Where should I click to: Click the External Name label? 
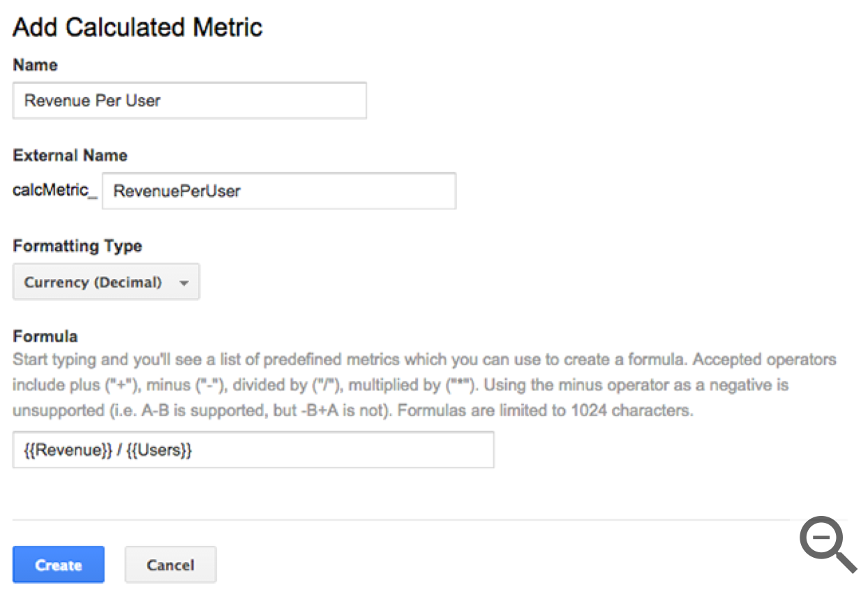[70, 155]
